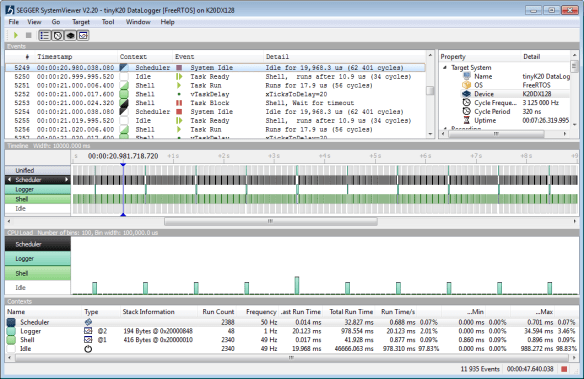Sort events by Context column header
This screenshot has height=379, width=584.
tap(133, 57)
